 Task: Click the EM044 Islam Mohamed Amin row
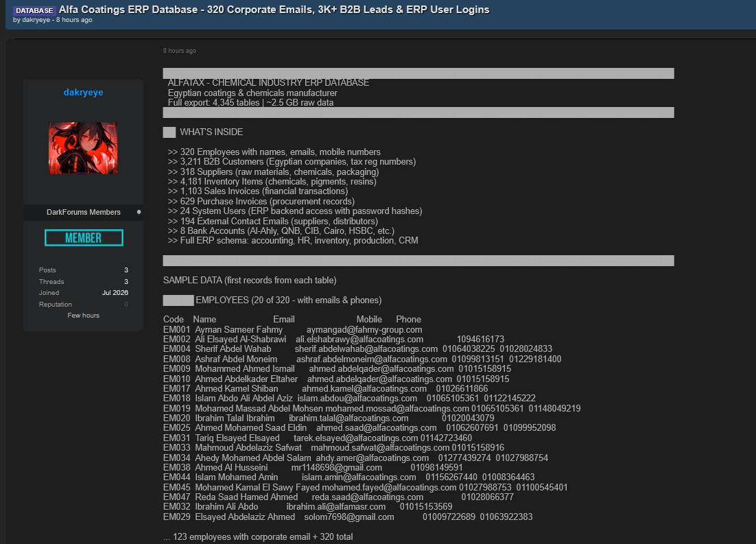[x=349, y=477]
